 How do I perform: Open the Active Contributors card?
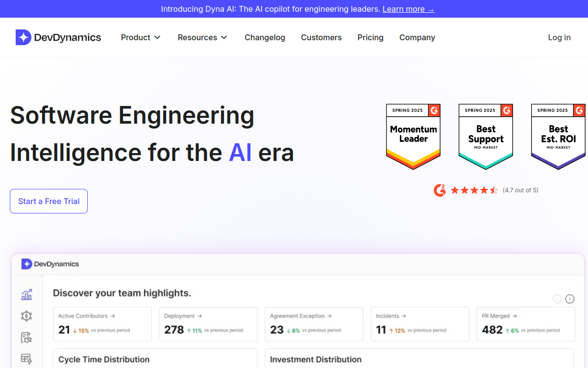[102, 324]
